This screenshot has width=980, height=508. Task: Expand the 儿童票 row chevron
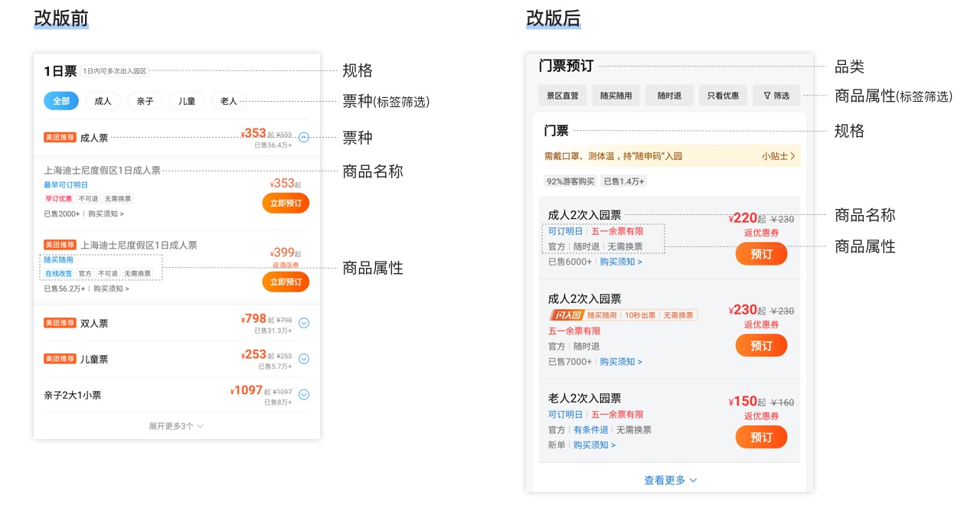(x=303, y=358)
